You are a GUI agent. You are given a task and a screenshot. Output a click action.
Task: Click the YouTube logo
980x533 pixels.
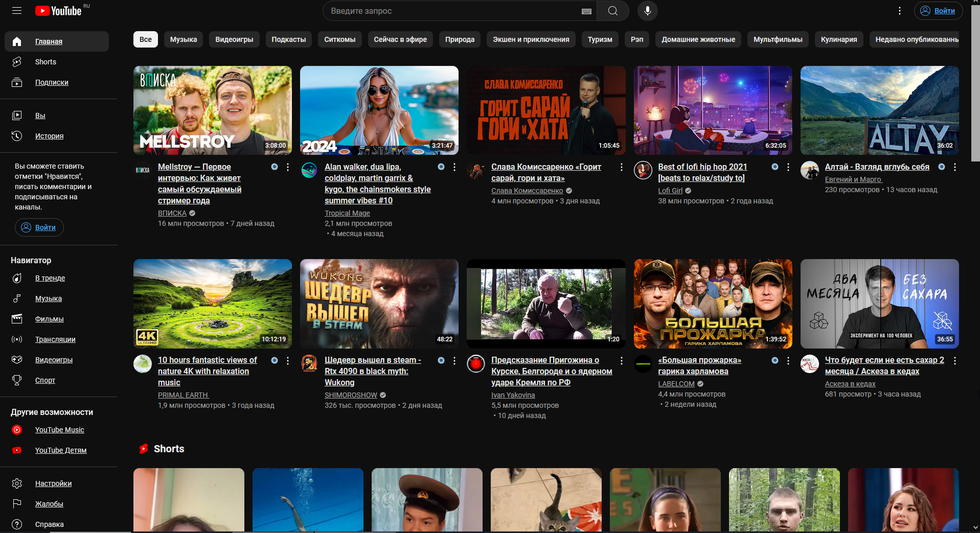[x=58, y=11]
